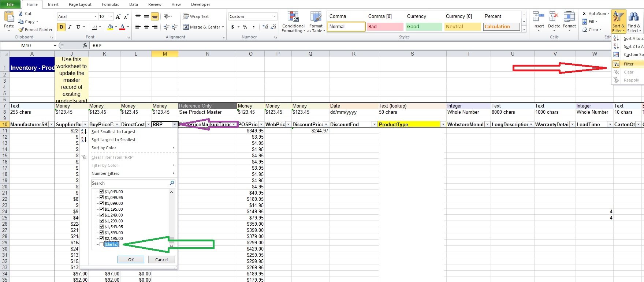Uncheck the $1,249.00 filter value
Viewport: 644px width, 282px height.
(x=102, y=215)
